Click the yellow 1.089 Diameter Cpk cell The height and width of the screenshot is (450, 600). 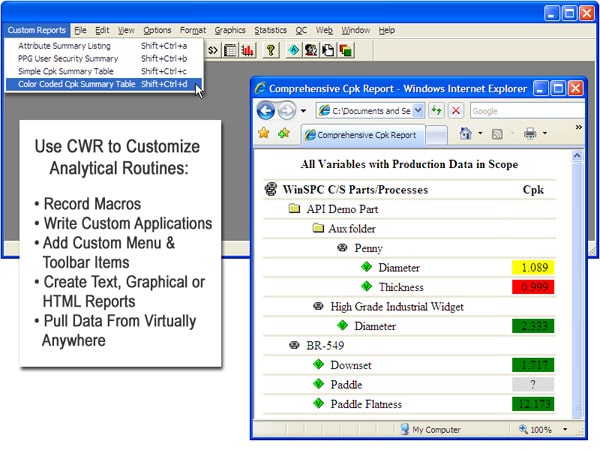click(x=532, y=267)
